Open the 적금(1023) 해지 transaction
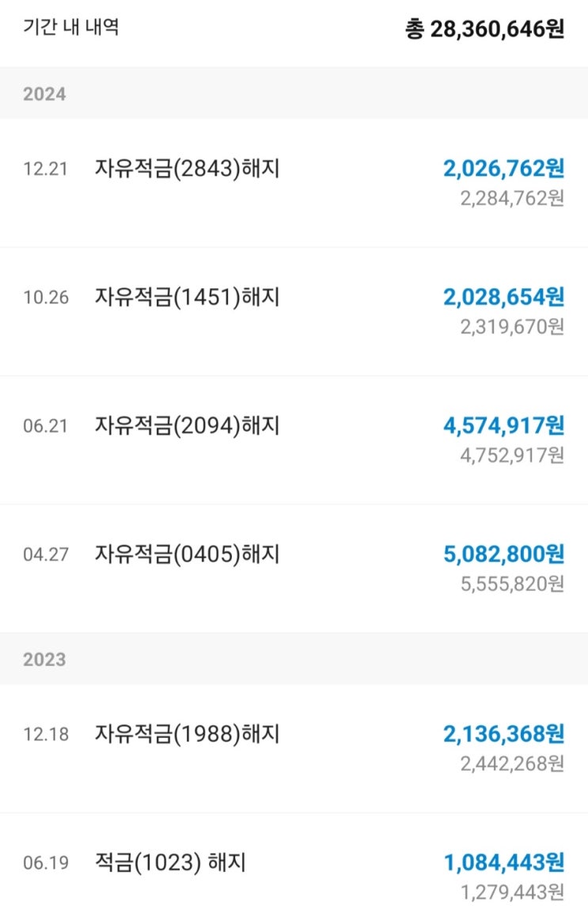588x921 pixels. (x=294, y=868)
